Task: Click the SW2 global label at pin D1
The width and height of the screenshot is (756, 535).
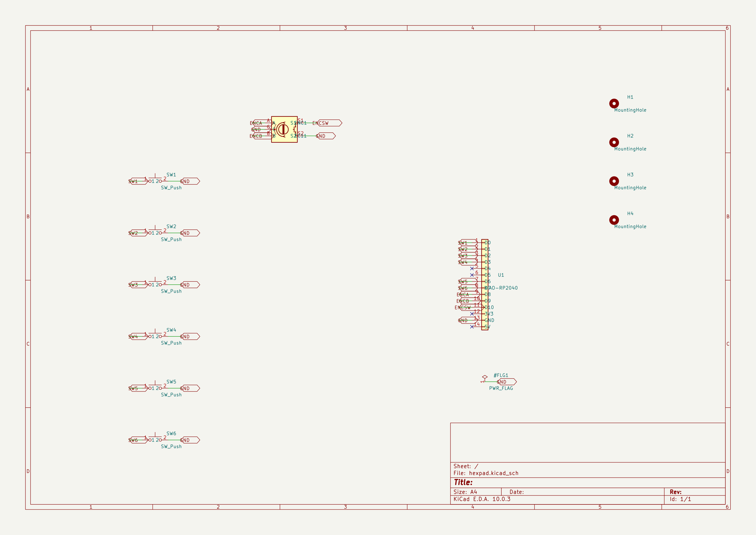Action: coord(468,249)
